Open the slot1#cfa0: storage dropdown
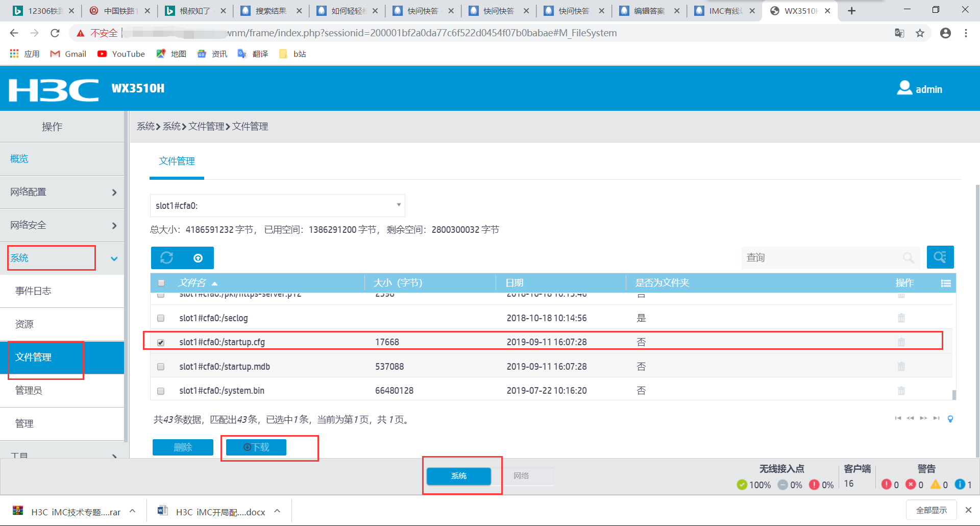980x526 pixels. click(x=277, y=205)
